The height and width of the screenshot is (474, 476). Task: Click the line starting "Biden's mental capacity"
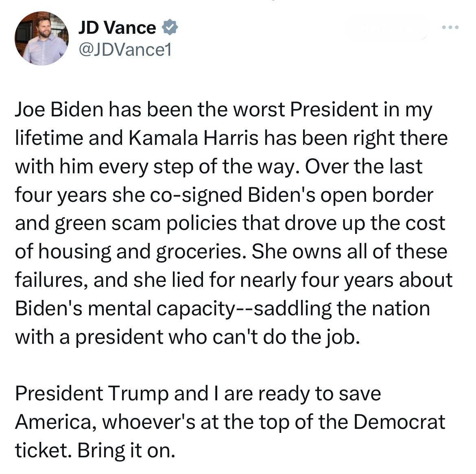pos(222,308)
